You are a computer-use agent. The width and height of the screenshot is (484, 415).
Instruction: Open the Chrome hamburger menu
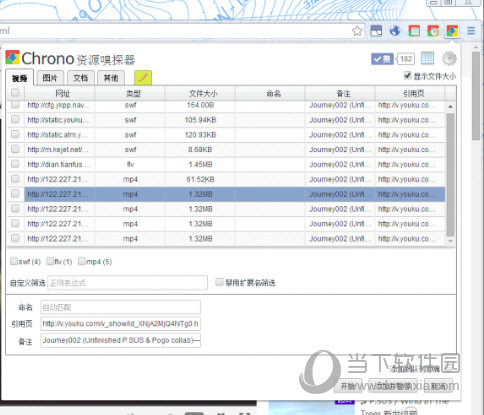(471, 31)
